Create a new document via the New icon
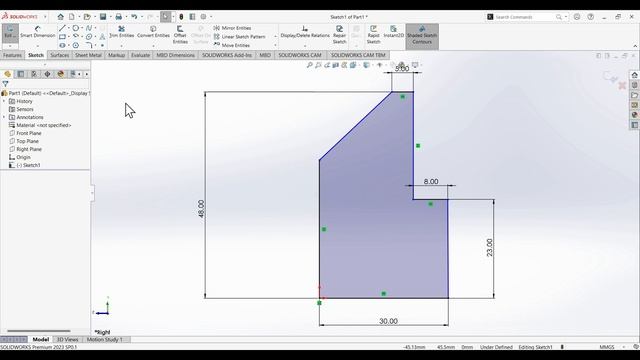 tap(72, 17)
